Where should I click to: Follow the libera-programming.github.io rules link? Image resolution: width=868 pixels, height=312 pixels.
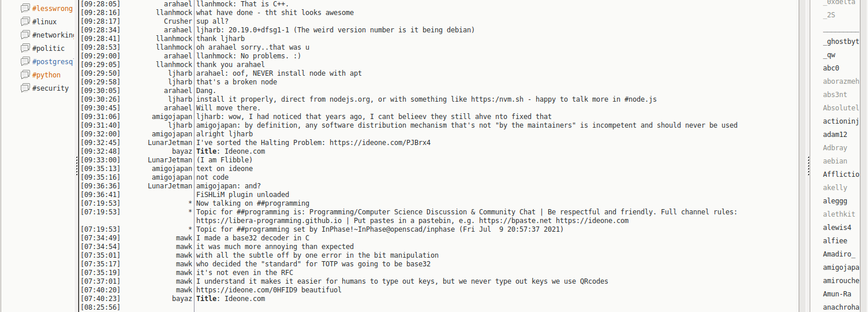(x=269, y=221)
